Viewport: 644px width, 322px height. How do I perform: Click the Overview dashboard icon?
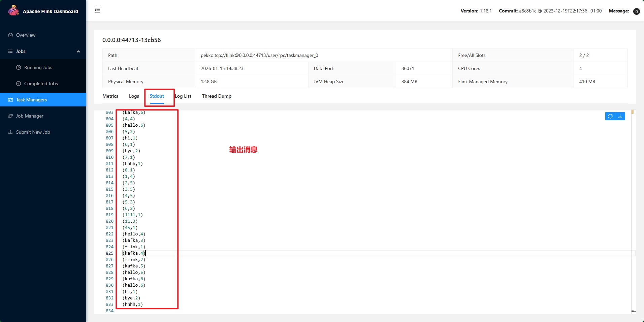pyautogui.click(x=10, y=35)
